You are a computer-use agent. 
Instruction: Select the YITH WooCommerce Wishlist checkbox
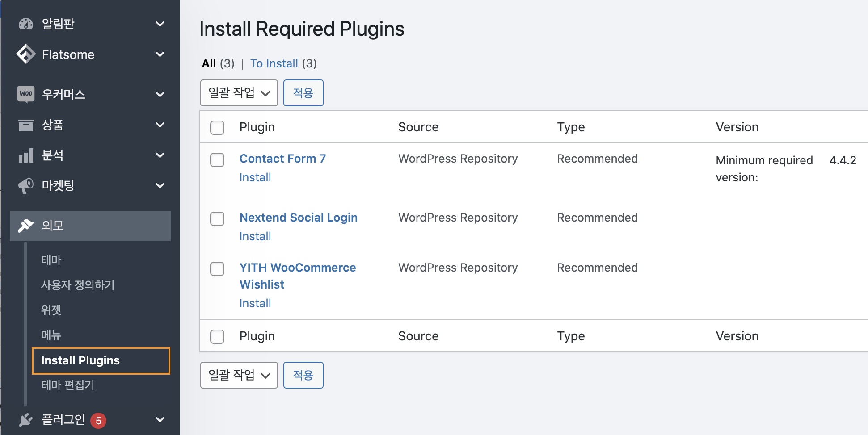(x=217, y=269)
